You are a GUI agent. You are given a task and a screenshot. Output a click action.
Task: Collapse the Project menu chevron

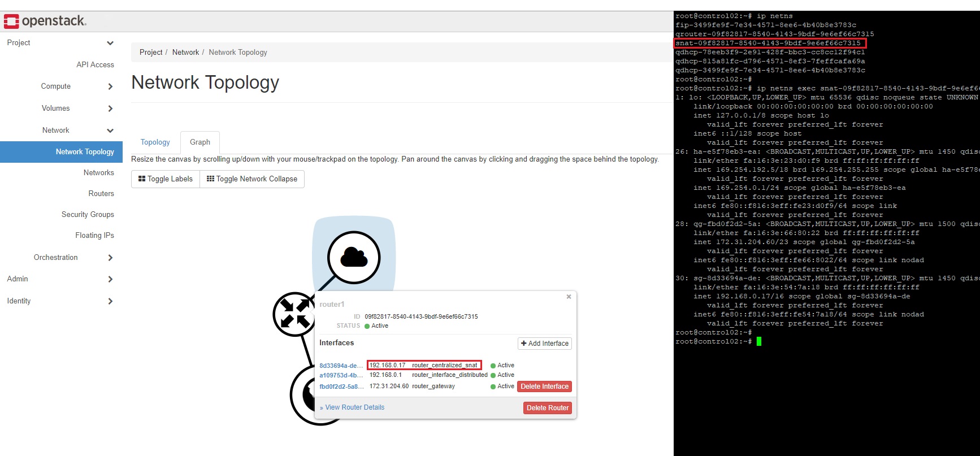110,43
